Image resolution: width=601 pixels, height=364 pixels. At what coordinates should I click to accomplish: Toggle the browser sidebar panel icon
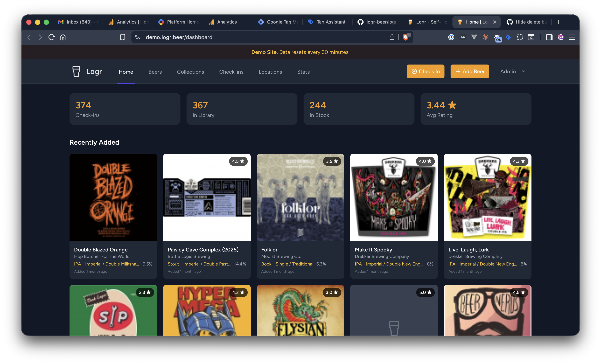coord(549,37)
